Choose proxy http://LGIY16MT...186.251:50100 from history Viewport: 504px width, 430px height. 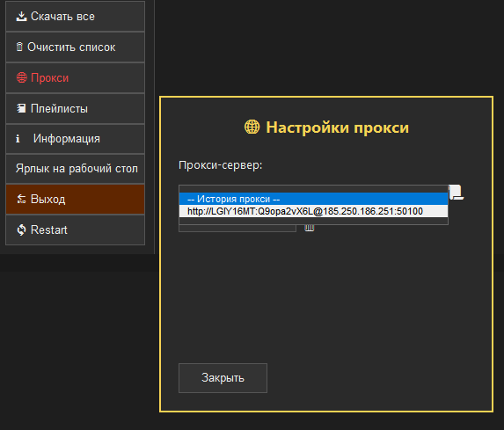(x=313, y=211)
